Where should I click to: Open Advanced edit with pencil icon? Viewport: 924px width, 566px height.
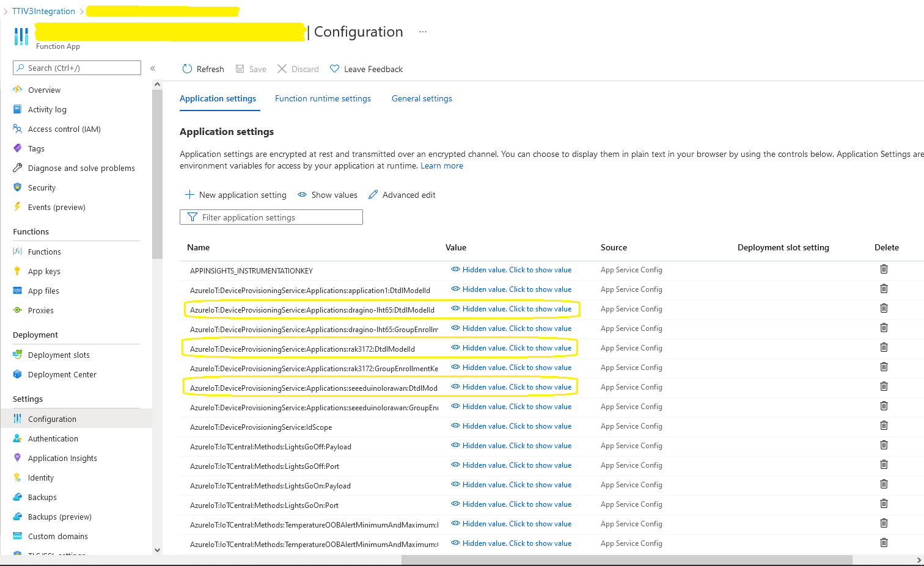[373, 195]
